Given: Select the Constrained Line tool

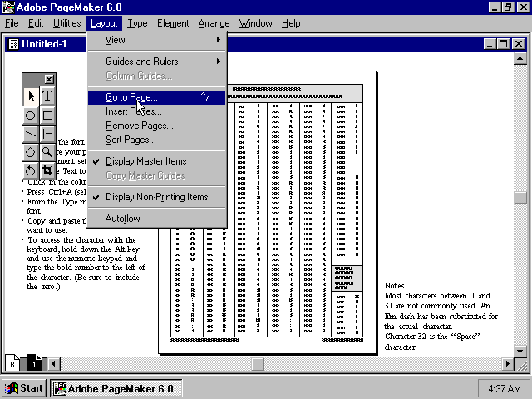Looking at the screenshot, I should pos(47,134).
